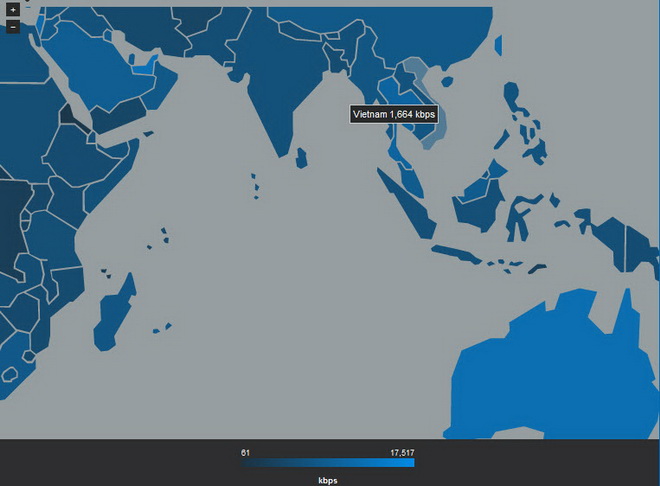660x486 pixels.
Task: Click the zoom in plus button
Action: pos(12,11)
